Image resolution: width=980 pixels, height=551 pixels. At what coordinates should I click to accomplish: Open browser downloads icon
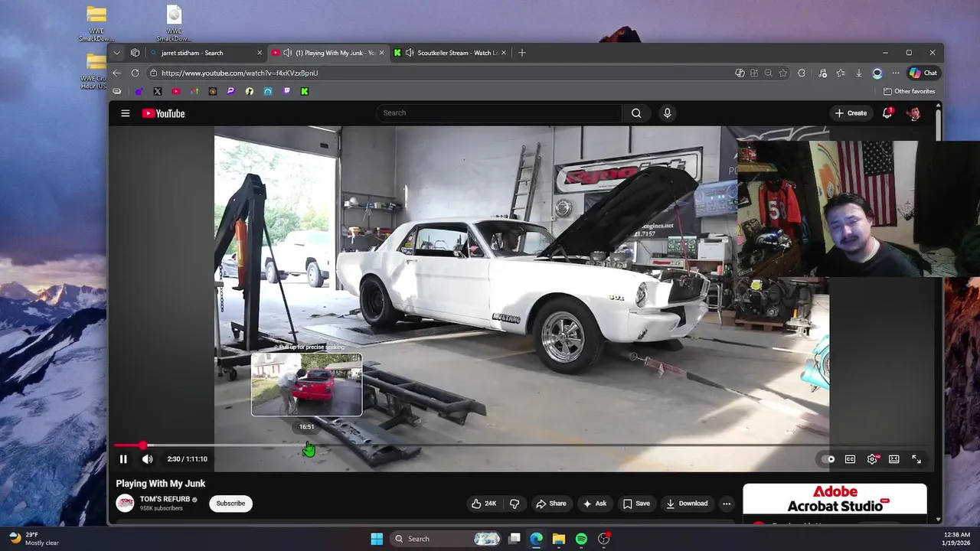pyautogui.click(x=859, y=73)
